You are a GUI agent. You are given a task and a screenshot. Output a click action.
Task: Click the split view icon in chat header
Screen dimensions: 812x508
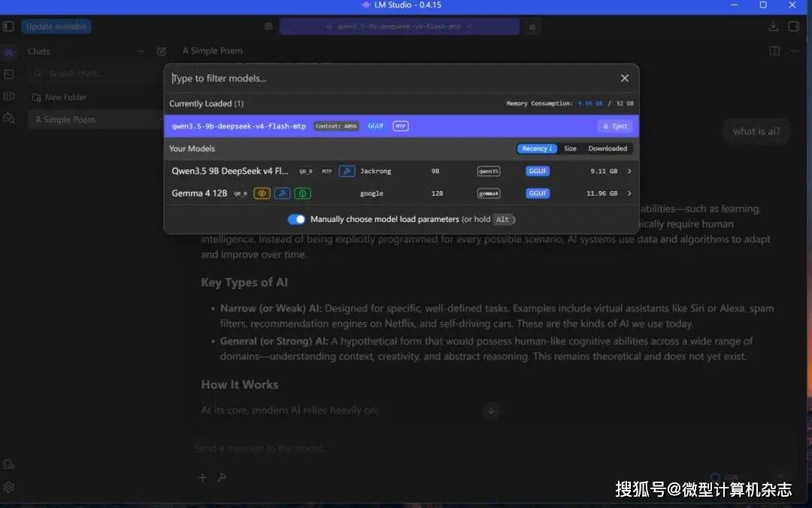pos(774,51)
